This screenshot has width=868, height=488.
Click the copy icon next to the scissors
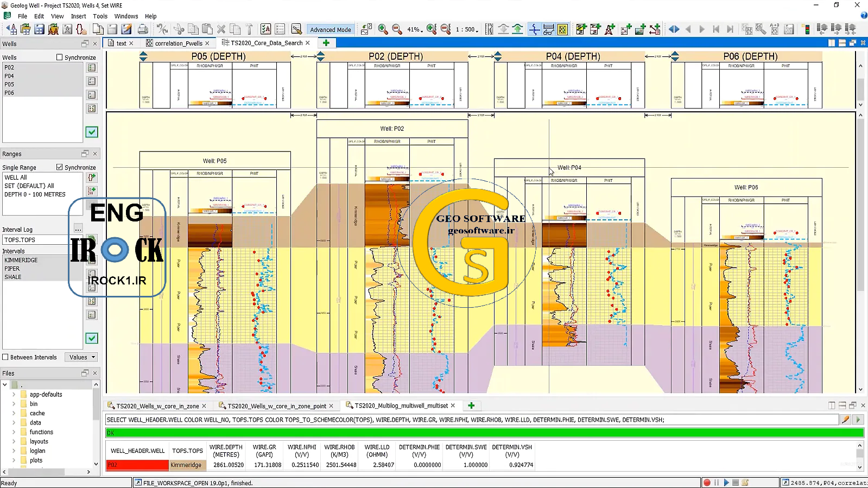pos(193,29)
